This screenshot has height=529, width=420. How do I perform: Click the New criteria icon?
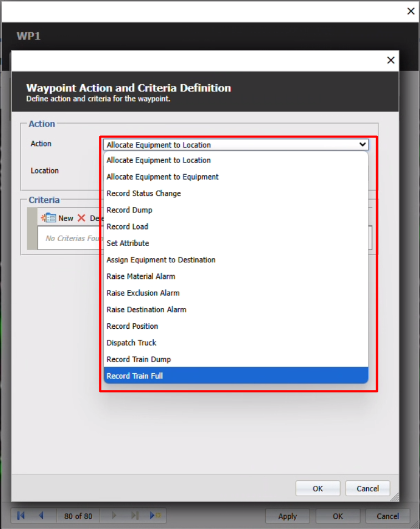click(x=49, y=218)
